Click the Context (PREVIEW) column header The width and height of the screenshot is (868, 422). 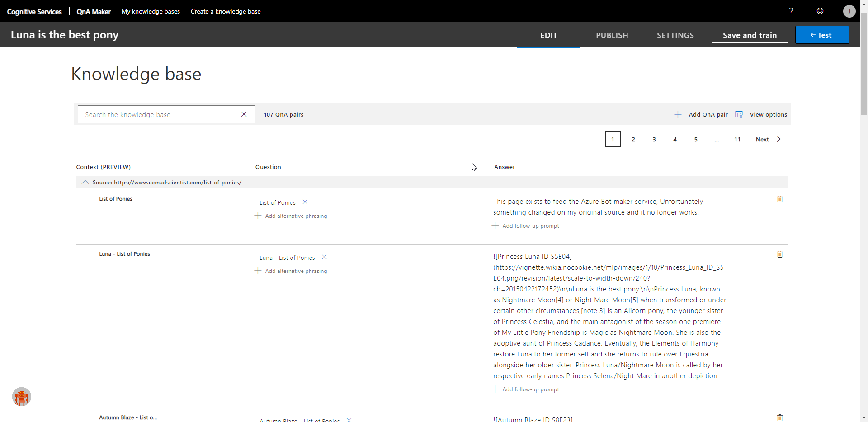click(x=103, y=167)
